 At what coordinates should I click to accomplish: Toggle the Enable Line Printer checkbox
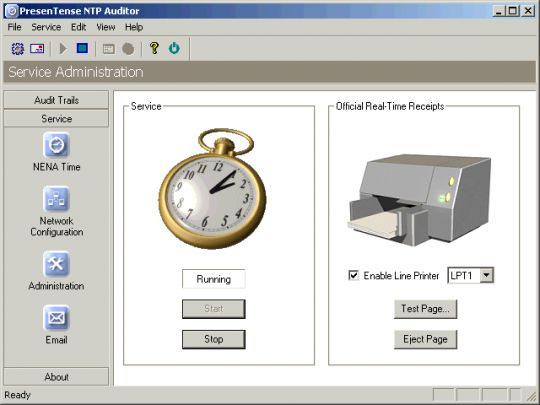353,276
